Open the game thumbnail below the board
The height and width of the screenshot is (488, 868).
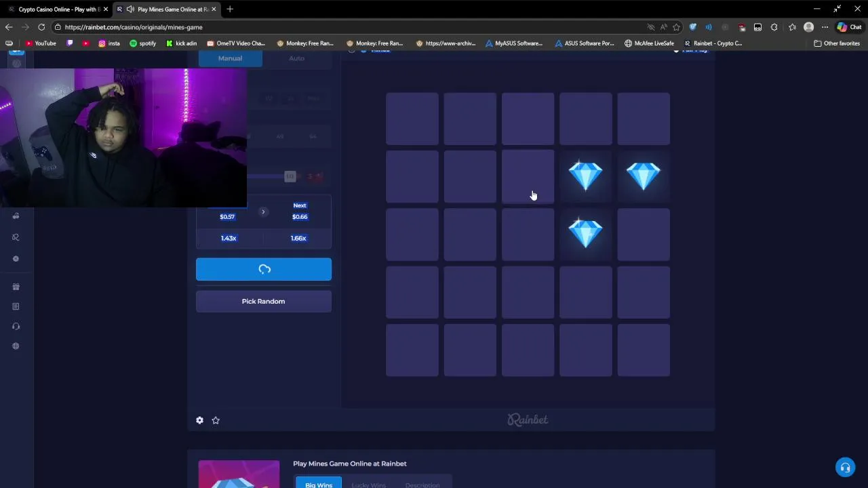point(239,474)
